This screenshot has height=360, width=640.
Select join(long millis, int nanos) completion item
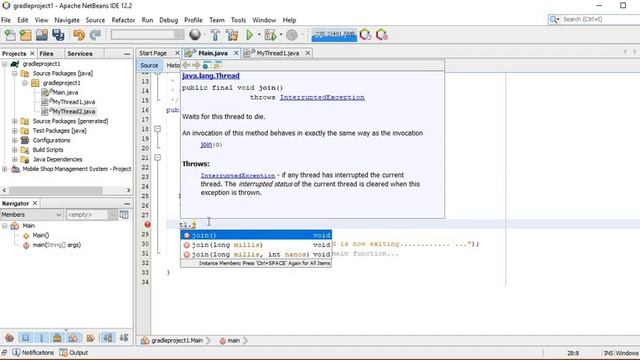point(256,254)
